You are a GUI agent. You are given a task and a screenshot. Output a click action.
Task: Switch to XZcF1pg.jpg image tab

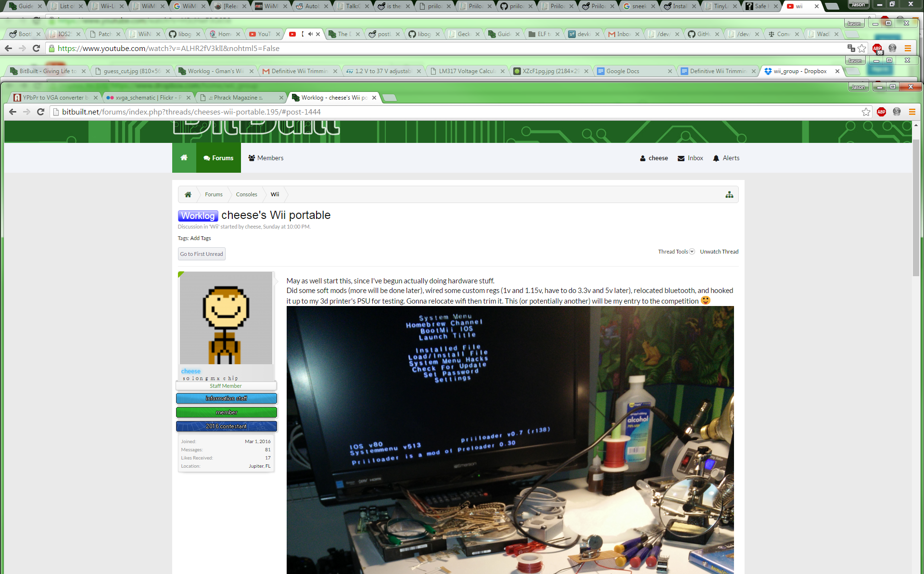(x=550, y=71)
